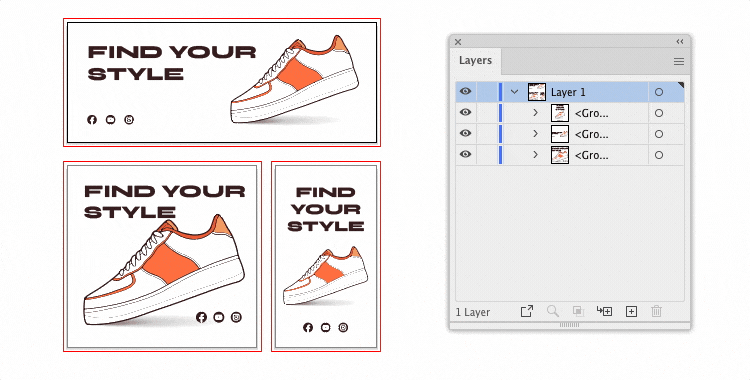
Task: Click the middle group row thumbnail
Action: coord(560,134)
